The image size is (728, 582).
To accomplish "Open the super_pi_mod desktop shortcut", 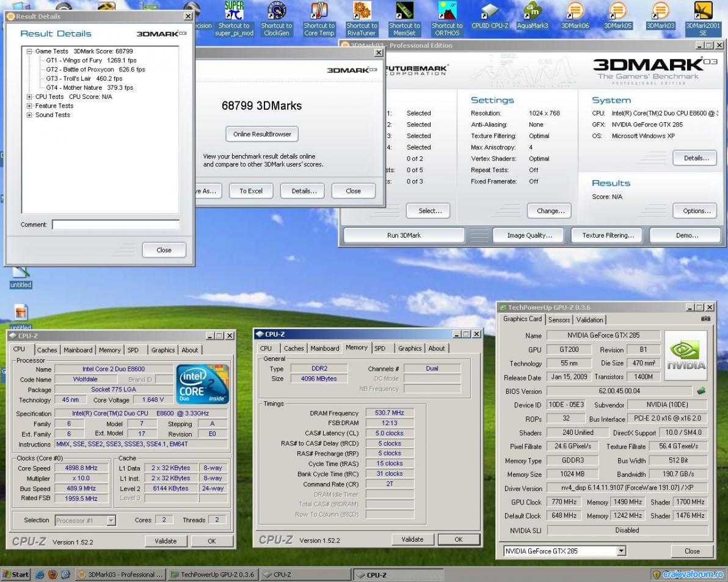I will point(234,18).
